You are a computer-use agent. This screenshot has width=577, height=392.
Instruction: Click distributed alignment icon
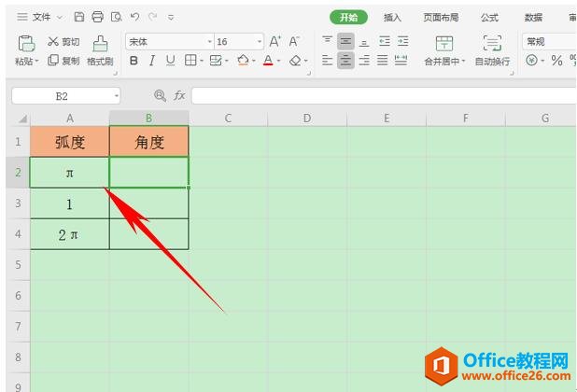point(401,61)
